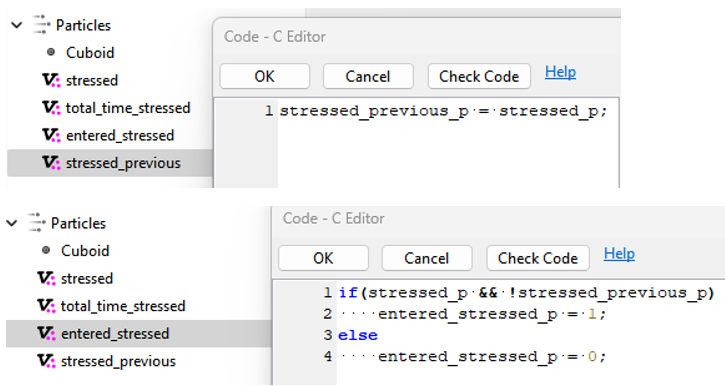
Task: Click variable icon beside stressed in upper tree
Action: (x=51, y=80)
